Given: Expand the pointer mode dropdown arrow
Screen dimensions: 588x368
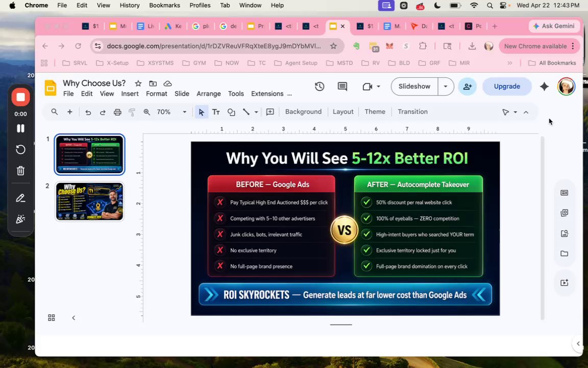Looking at the screenshot, I should pyautogui.click(x=515, y=112).
